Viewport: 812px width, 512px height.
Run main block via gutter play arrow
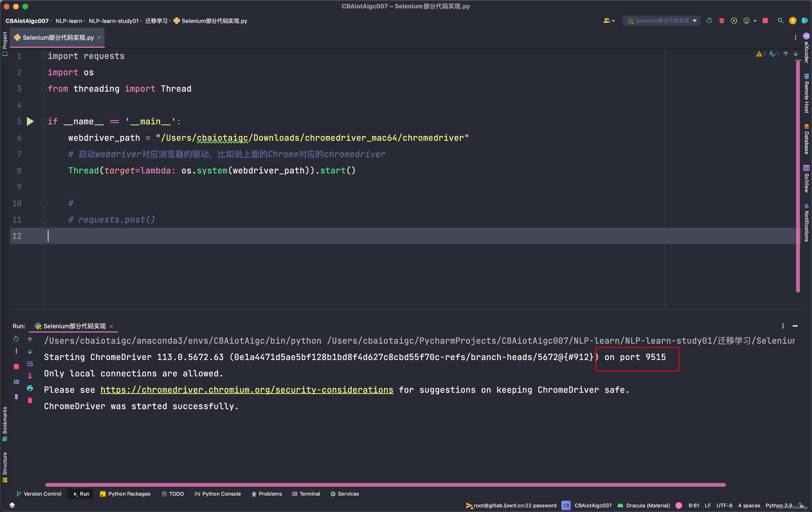[30, 121]
